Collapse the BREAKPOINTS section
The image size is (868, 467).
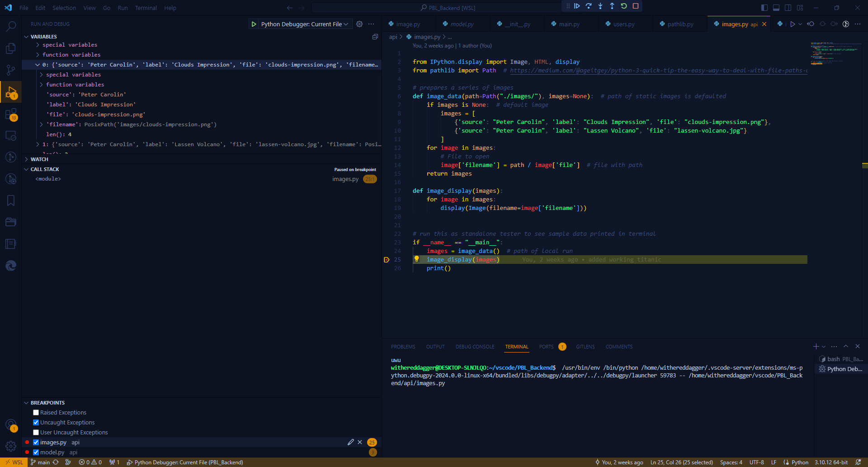[x=26, y=403]
